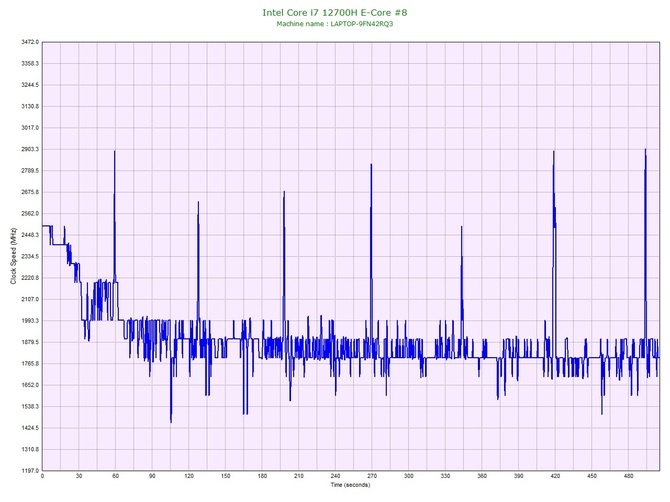This screenshot has width=670, height=502.
Task: Click the 3472.0 value on the y-axis
Action: pyautogui.click(x=30, y=42)
